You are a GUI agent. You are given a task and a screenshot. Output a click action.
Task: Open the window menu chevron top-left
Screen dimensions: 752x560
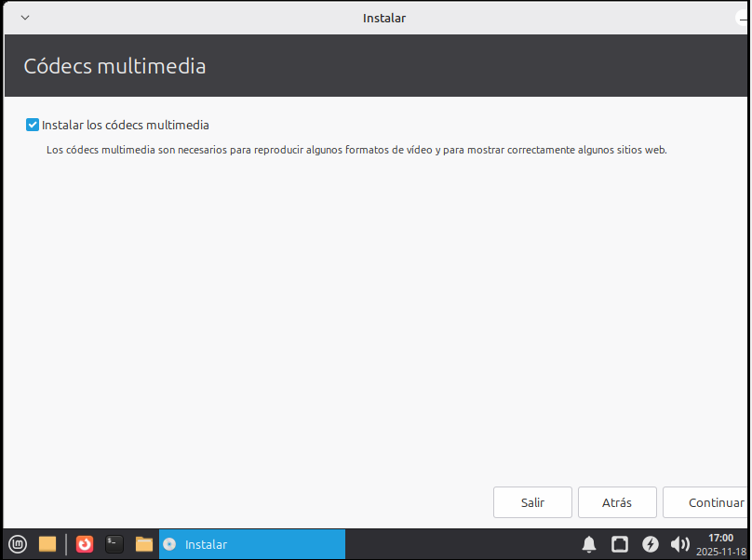pyautogui.click(x=24, y=17)
